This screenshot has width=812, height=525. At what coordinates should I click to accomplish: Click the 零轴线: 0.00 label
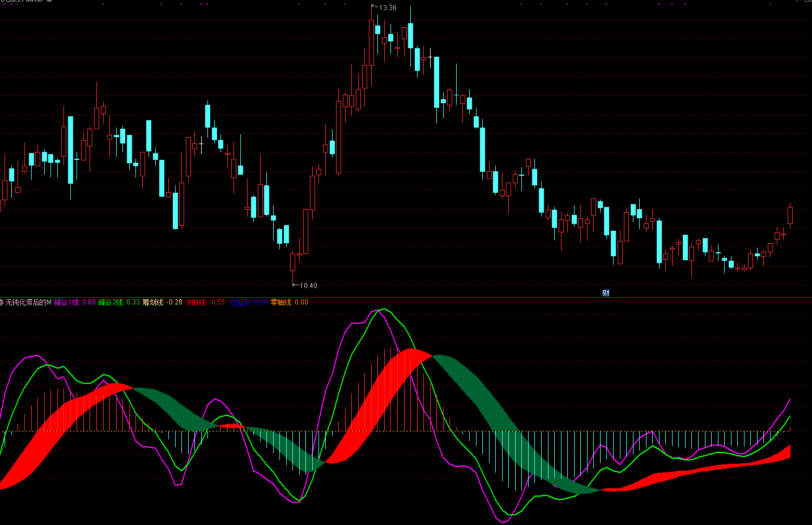pyautogui.click(x=290, y=302)
